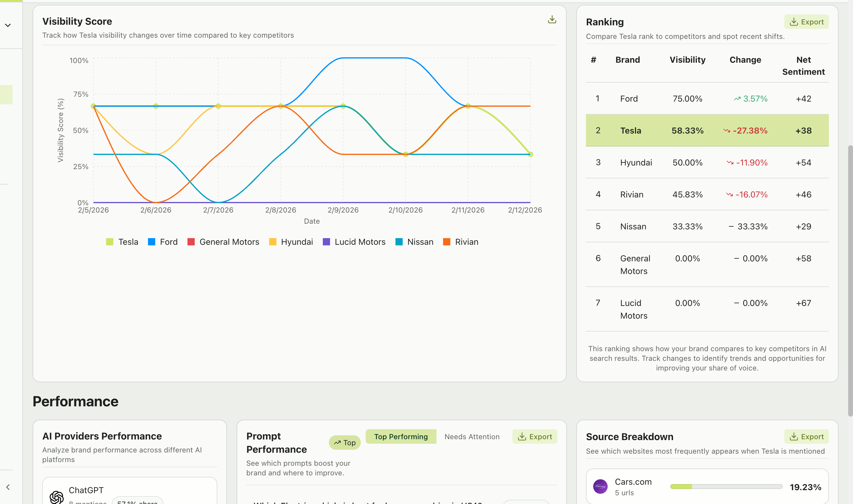Click the Export icon on Source Breakdown
853x504 pixels.
point(793,436)
